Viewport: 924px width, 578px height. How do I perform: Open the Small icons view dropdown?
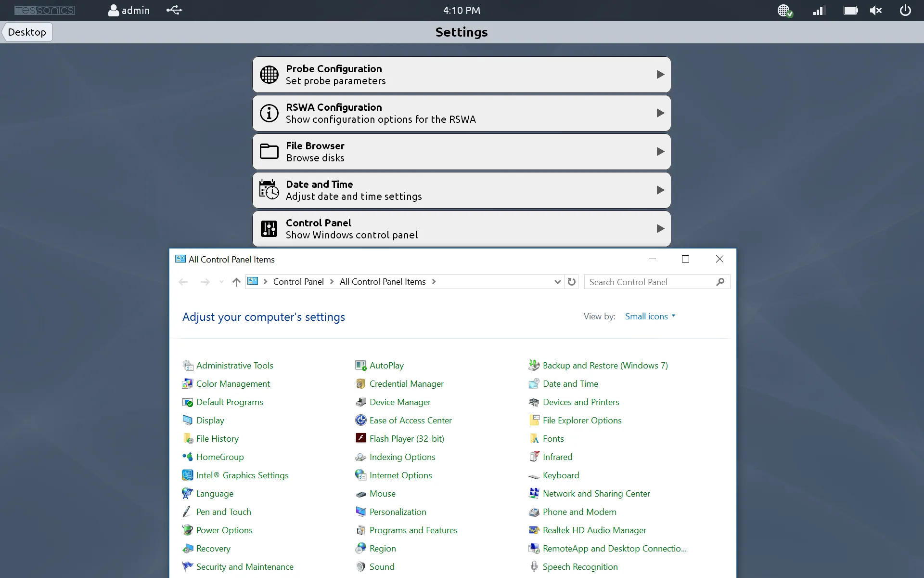(650, 316)
